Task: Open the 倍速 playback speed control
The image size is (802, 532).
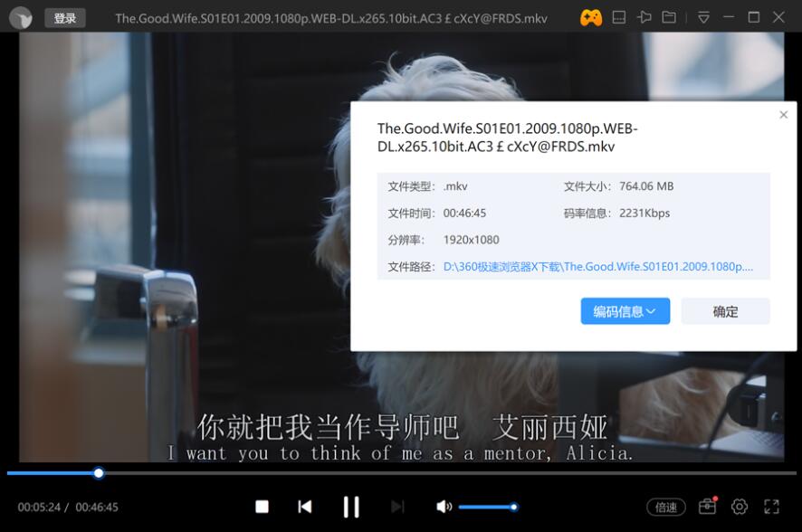Action: 666,507
